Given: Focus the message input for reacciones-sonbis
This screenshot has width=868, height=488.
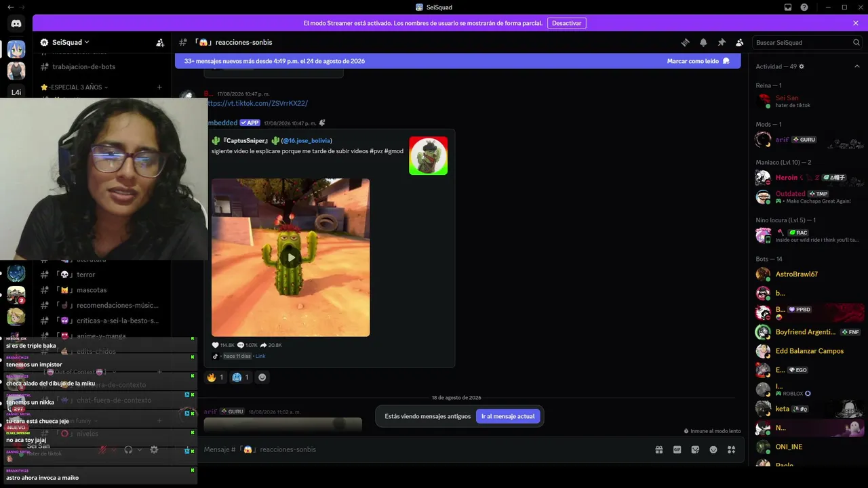Looking at the screenshot, I should pos(420,449).
